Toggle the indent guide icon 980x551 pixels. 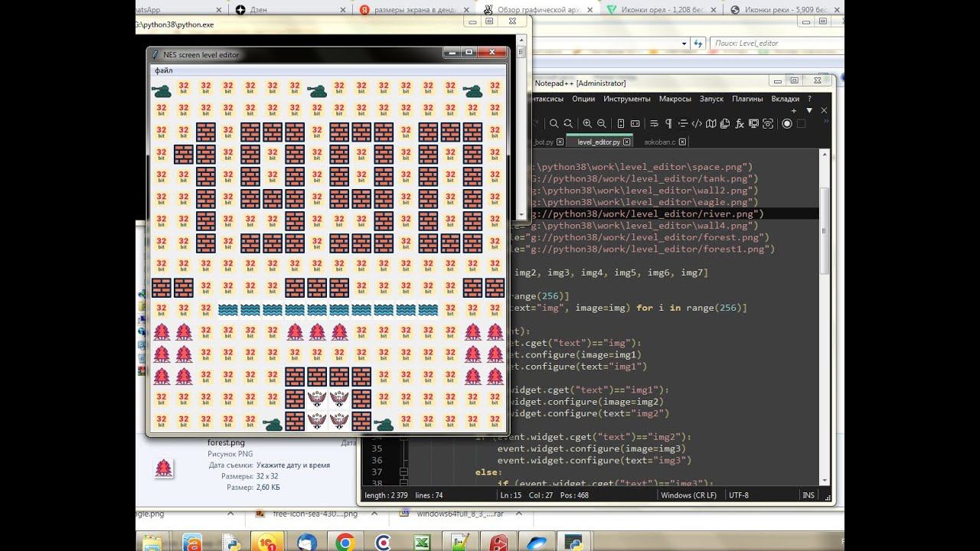point(682,123)
